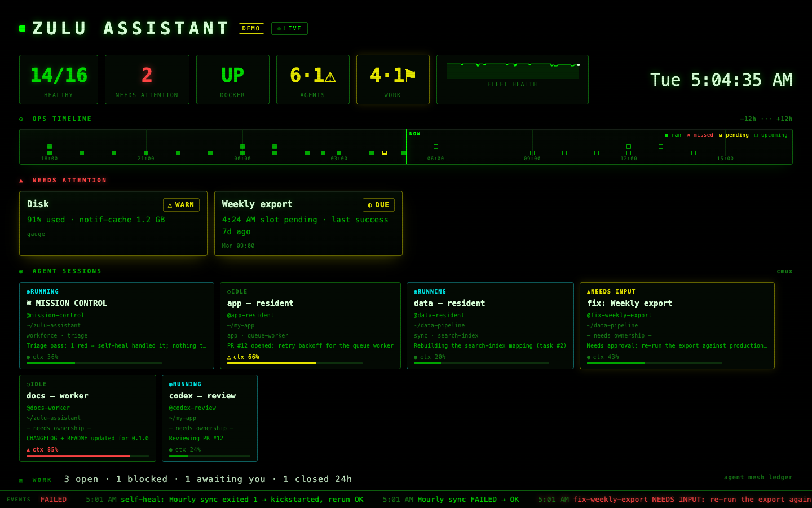
Task: Open the data – resident session card
Action: tap(490, 326)
